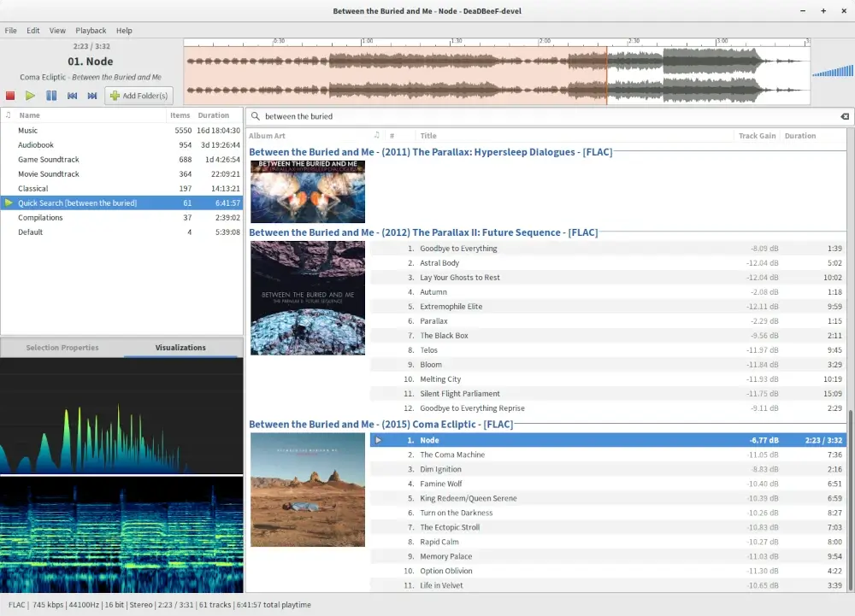
Task: Open the Playback menu
Action: click(x=91, y=31)
